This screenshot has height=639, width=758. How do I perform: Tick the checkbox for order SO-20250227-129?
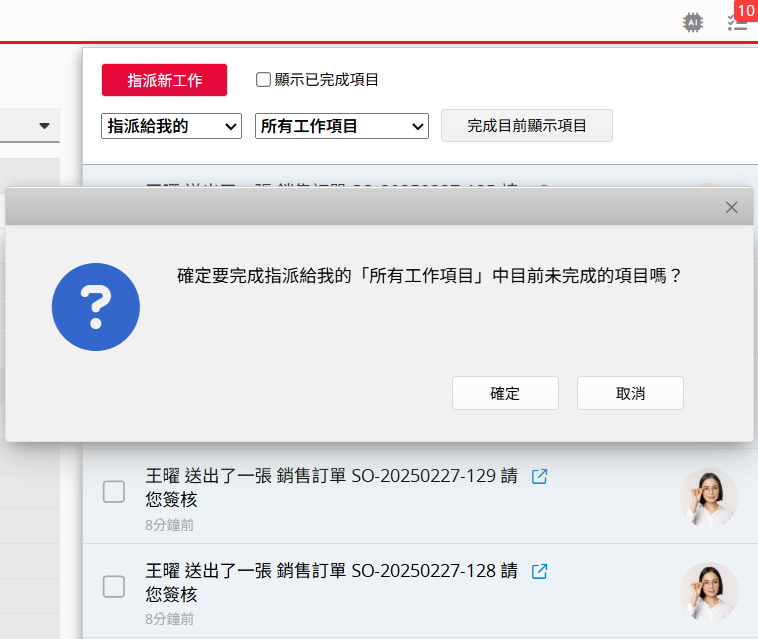click(x=115, y=491)
